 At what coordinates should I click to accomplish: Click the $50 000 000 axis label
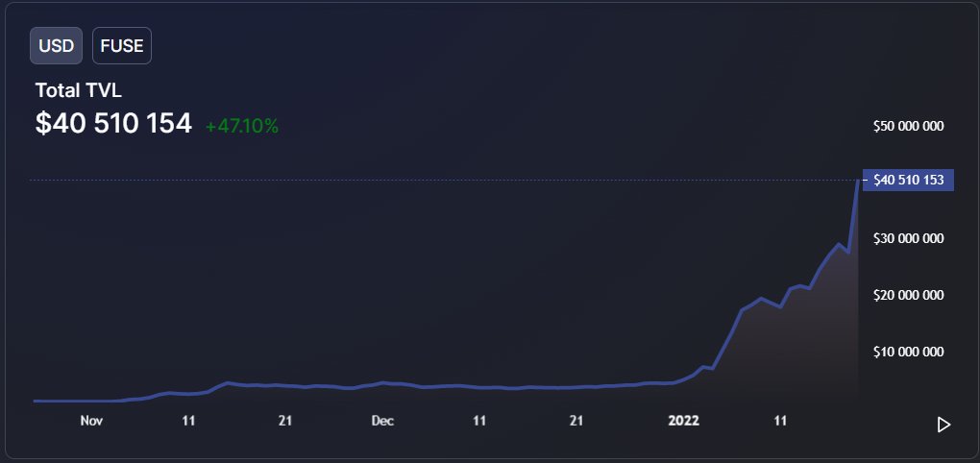pos(908,126)
